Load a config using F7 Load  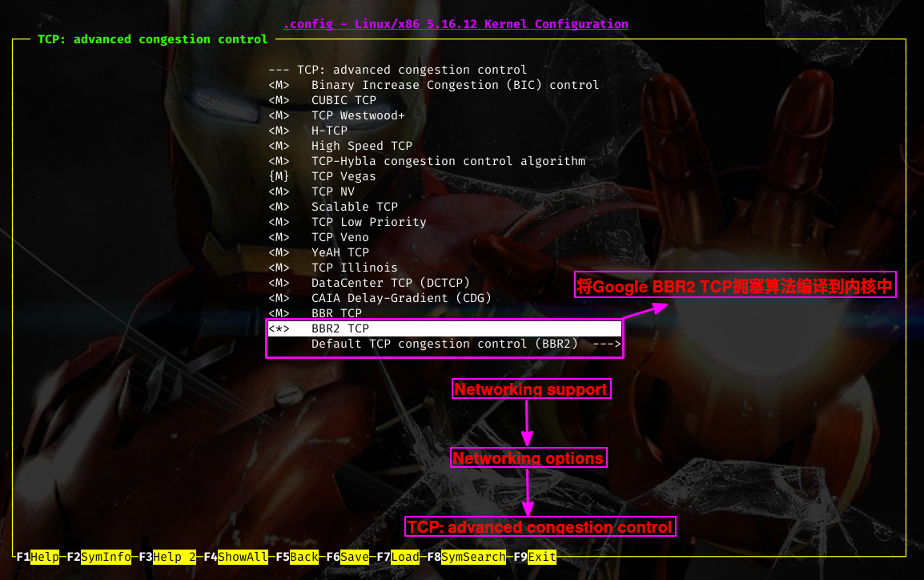[404, 557]
